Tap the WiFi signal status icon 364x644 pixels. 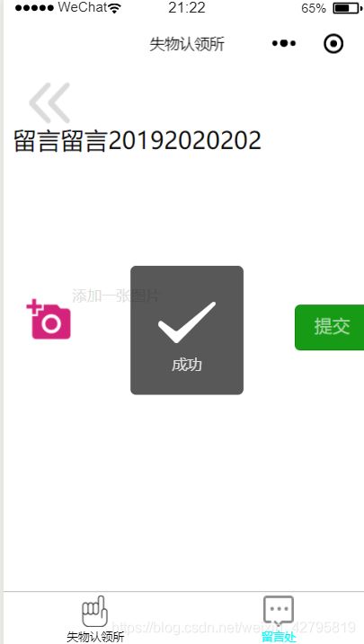(x=115, y=8)
